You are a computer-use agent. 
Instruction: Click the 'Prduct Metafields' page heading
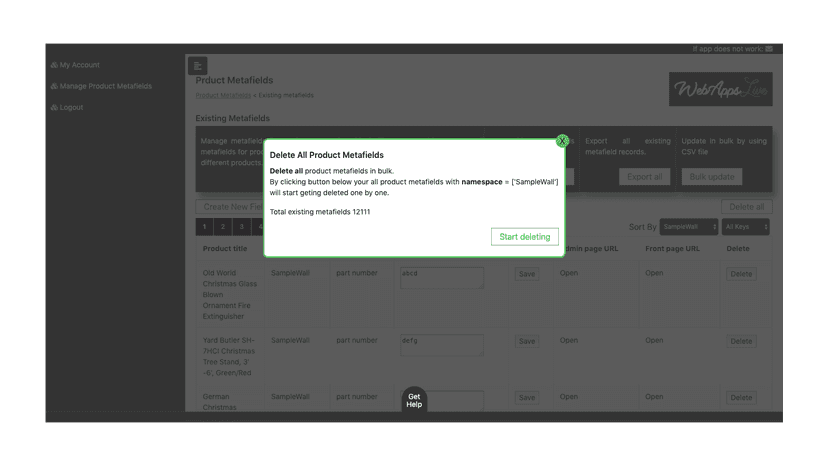click(x=234, y=80)
